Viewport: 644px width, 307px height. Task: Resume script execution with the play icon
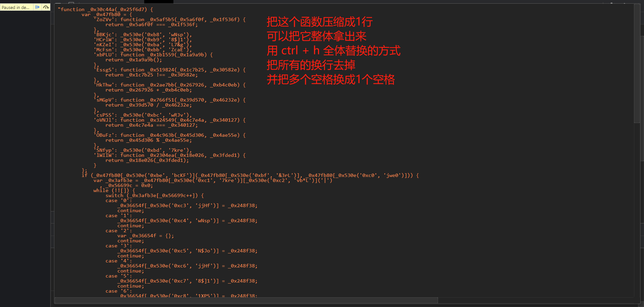coord(38,7)
